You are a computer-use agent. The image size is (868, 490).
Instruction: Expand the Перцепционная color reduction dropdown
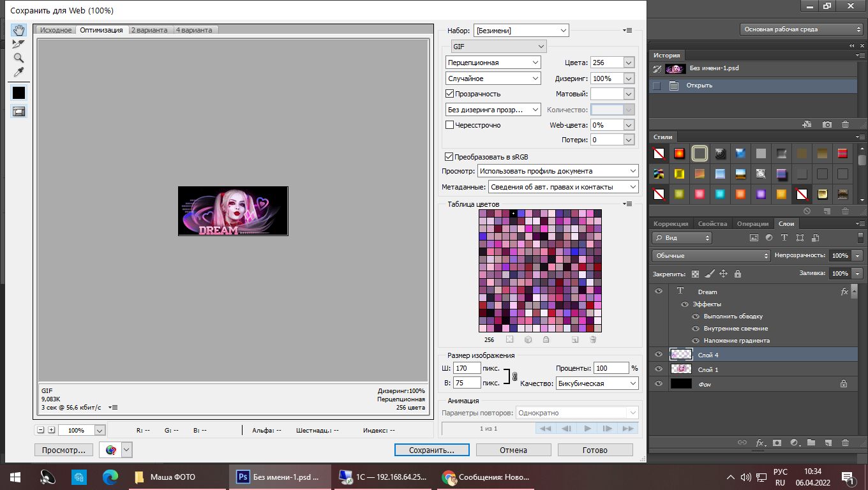point(493,63)
